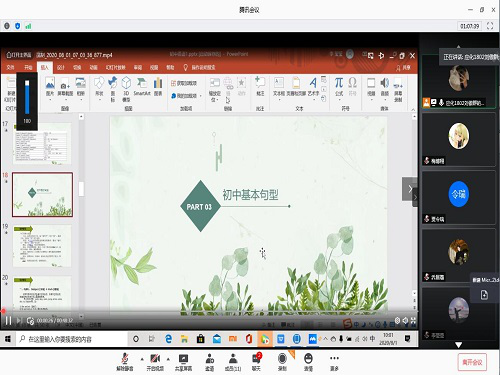Show next participants with white down arrow

coord(458,345)
